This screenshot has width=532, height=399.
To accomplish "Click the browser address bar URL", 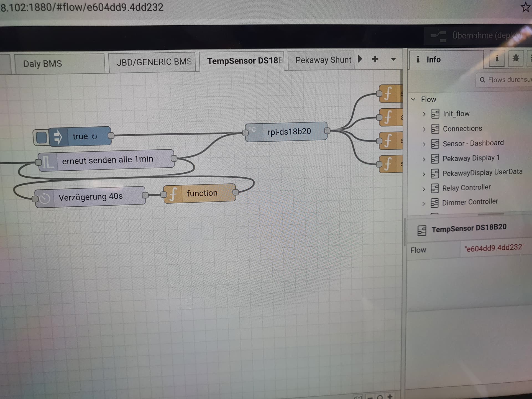I will click(x=82, y=7).
